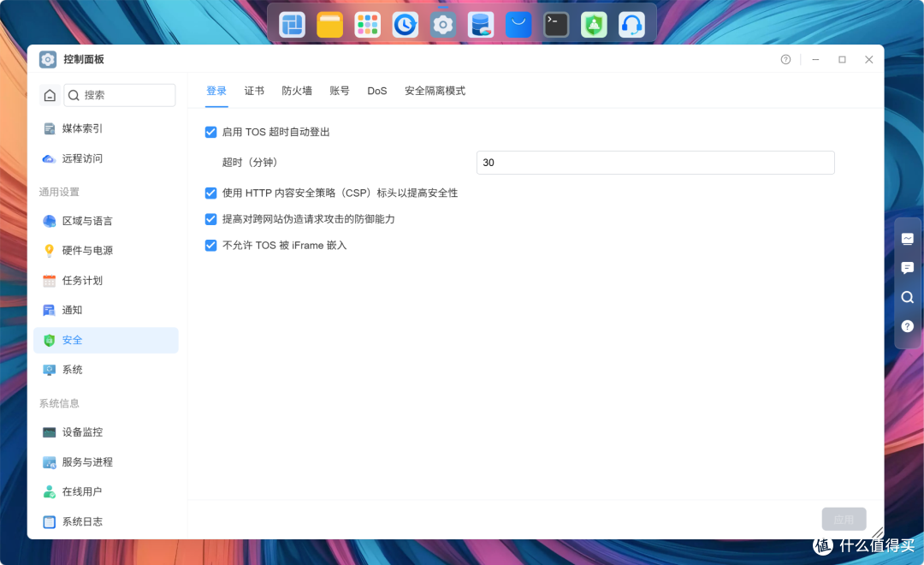Launch the Terminal dock icon
The width and height of the screenshot is (924, 565).
(x=556, y=25)
